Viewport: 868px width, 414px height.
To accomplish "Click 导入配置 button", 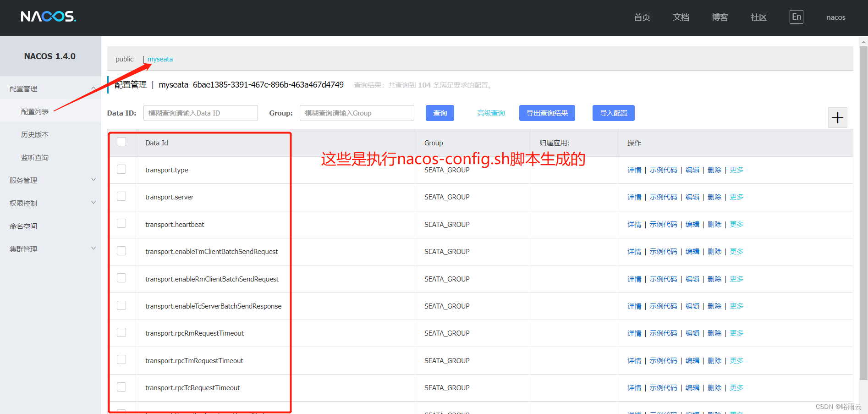I will pyautogui.click(x=614, y=113).
